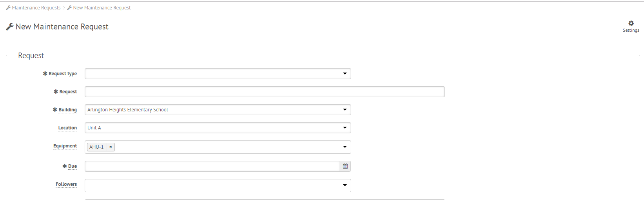This screenshot has height=200, width=644.
Task: Expand the Location dropdown showing Unit A
Action: [218, 128]
